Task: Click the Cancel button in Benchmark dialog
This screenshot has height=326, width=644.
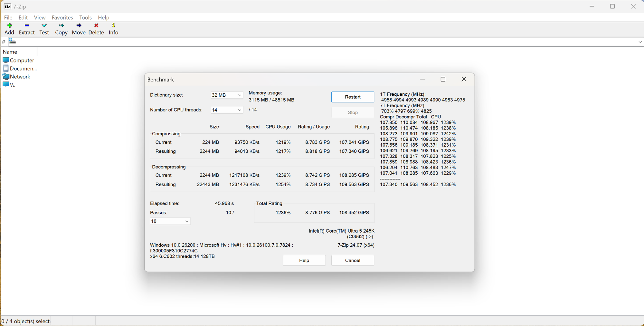Action: [x=353, y=260]
